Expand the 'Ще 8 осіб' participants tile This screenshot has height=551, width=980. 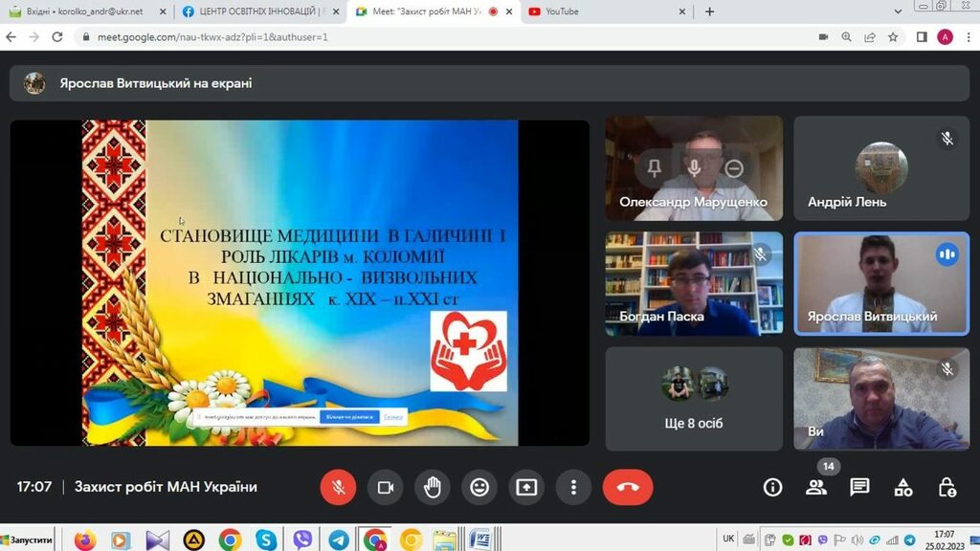pyautogui.click(x=694, y=397)
